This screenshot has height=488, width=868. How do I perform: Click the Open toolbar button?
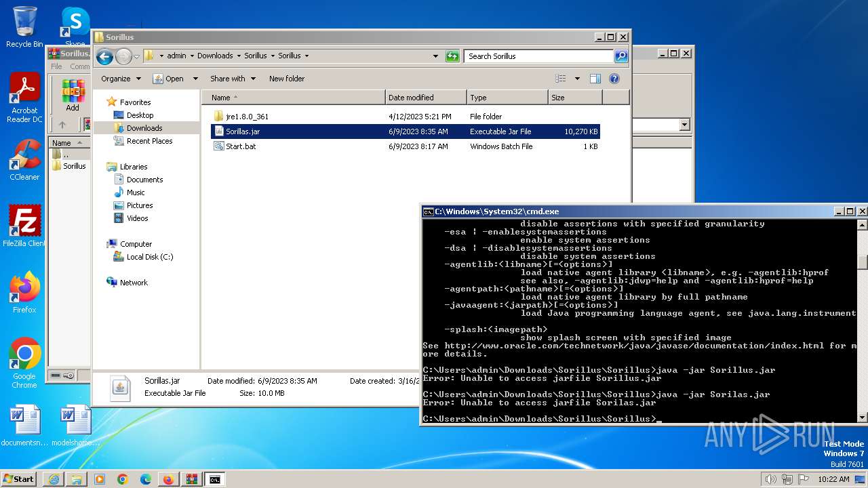pyautogui.click(x=168, y=79)
